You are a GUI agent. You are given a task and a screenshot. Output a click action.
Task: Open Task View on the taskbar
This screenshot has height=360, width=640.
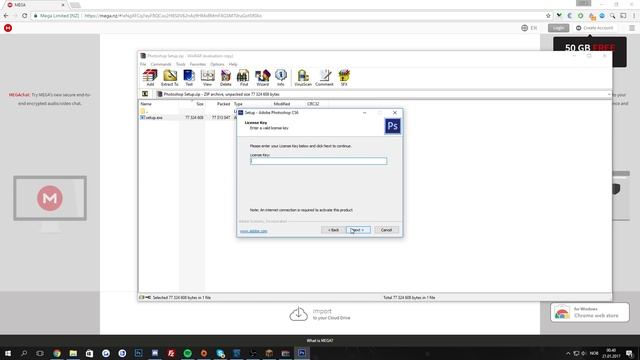[x=40, y=353]
